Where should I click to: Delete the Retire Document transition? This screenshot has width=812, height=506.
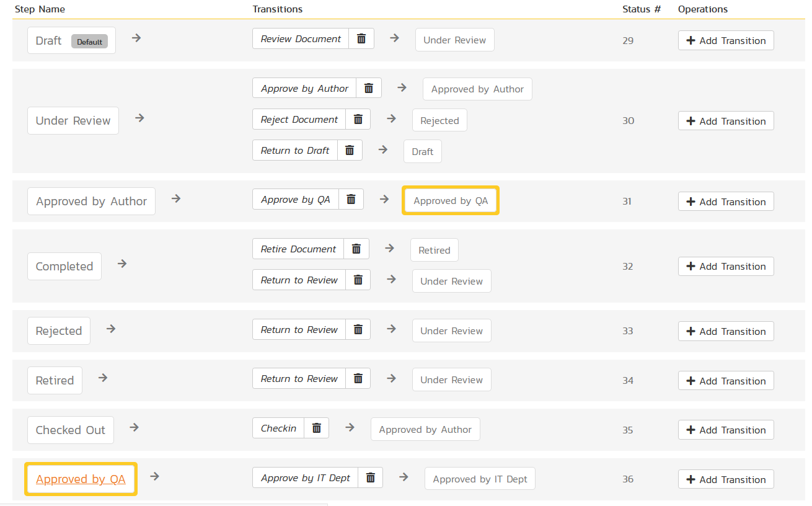coord(356,249)
